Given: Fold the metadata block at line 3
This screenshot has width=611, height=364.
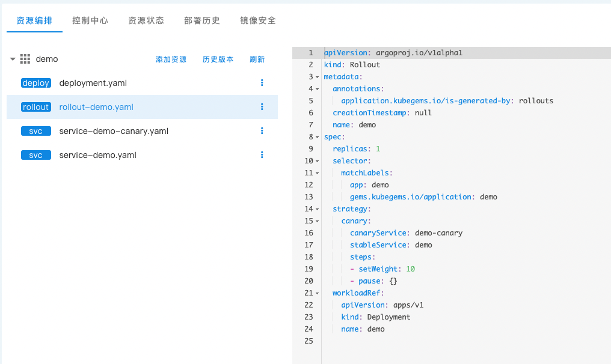Looking at the screenshot, I should (318, 77).
